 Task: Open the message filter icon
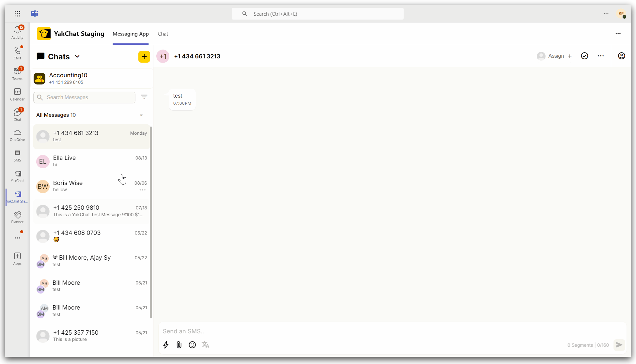pyautogui.click(x=144, y=97)
